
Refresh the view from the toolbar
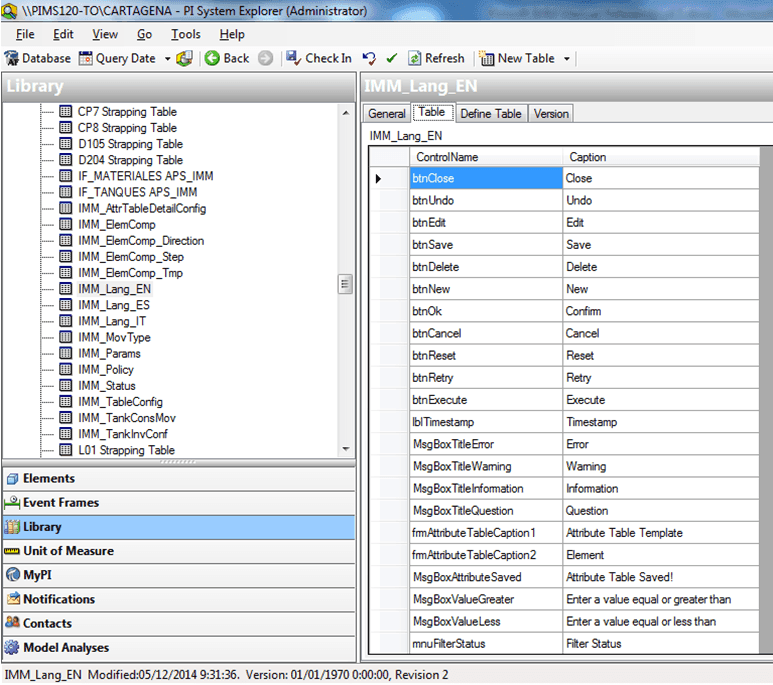436,58
